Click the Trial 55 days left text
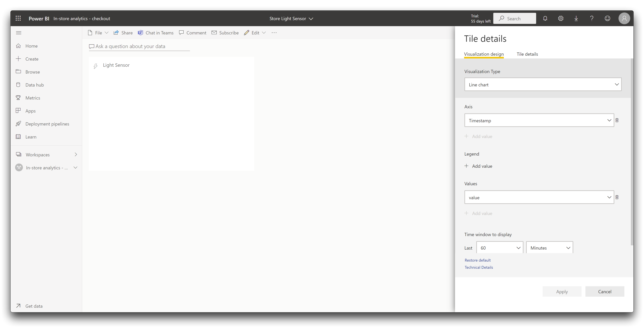Viewport: 644px width, 328px height. [480, 19]
